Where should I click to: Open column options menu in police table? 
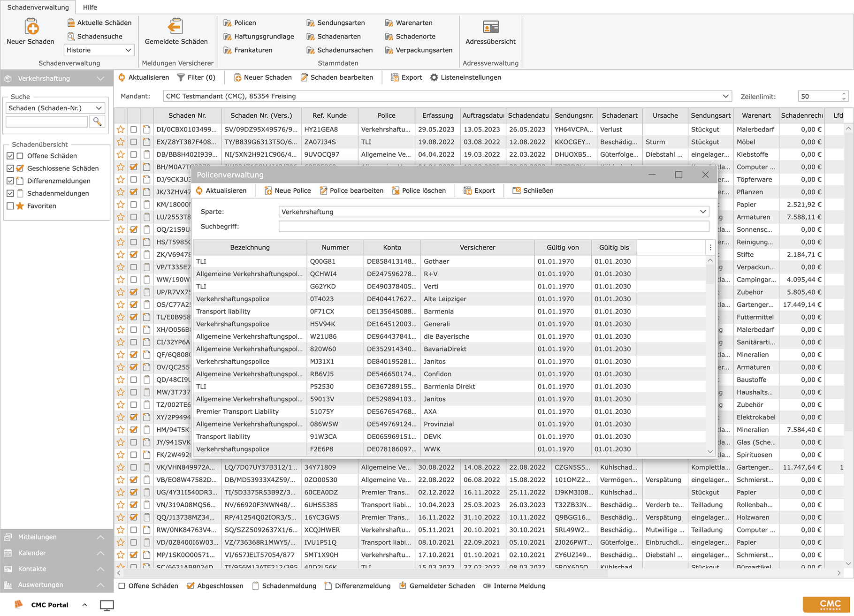click(x=710, y=247)
